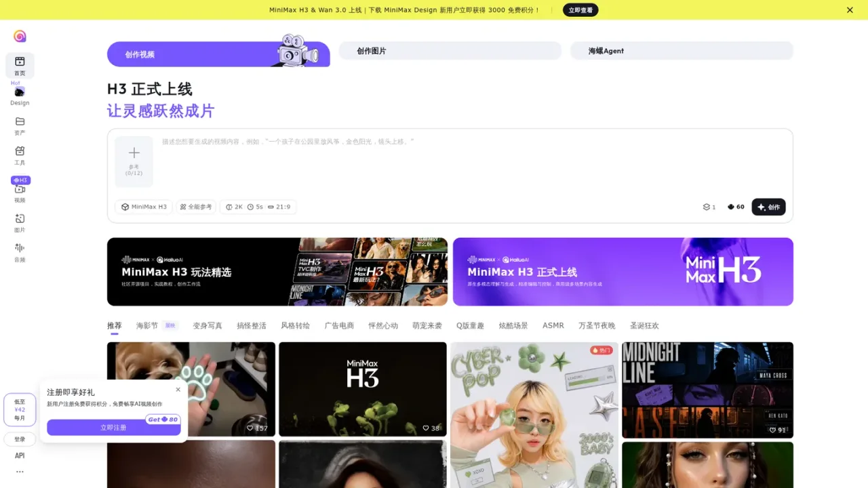Open the MiniMax H3 玩法精选 banner
This screenshot has height=488, width=868.
point(277,272)
